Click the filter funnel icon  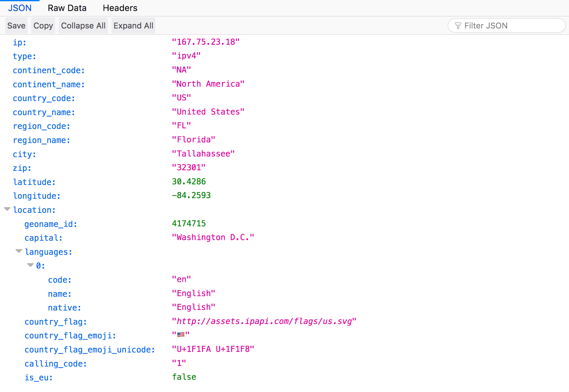(x=458, y=26)
